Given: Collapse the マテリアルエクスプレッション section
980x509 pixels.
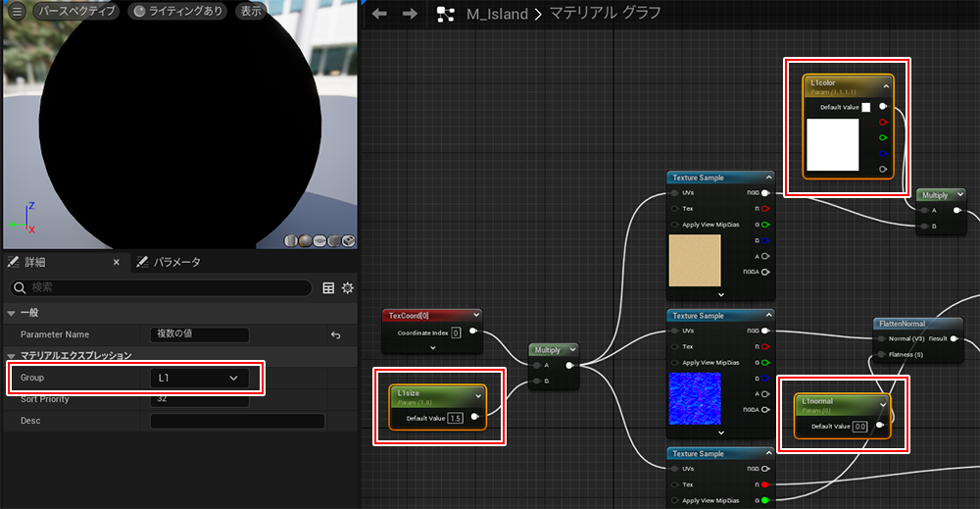Looking at the screenshot, I should click(x=11, y=355).
